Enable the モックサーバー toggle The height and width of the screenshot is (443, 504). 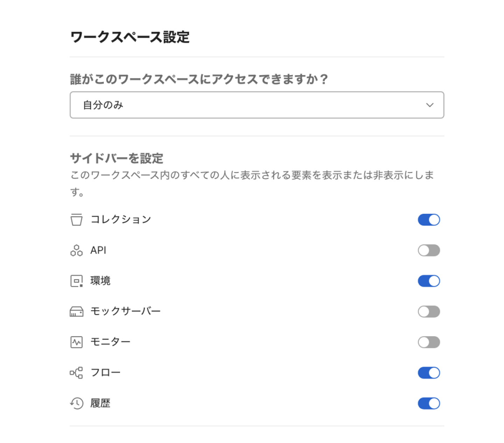coord(429,312)
